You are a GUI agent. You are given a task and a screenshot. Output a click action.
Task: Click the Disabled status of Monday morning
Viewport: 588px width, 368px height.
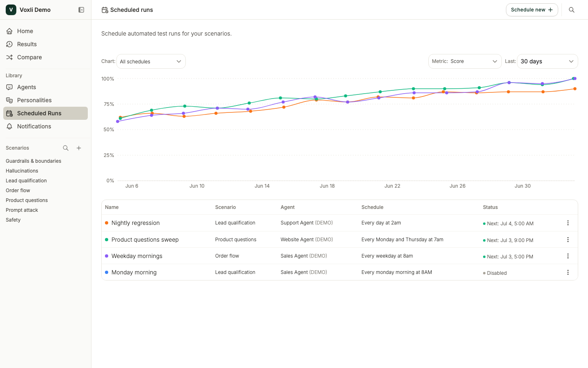pos(495,273)
